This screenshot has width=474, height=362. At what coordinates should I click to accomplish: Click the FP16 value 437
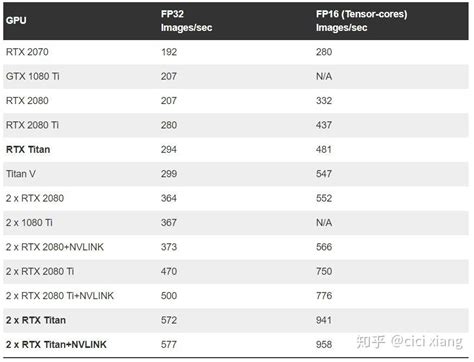[x=324, y=125]
